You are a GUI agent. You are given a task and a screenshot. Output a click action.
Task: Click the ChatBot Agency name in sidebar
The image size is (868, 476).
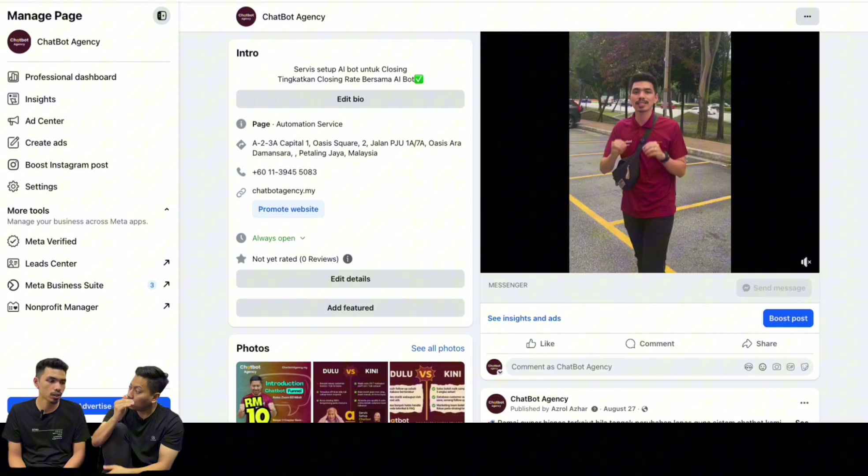[x=68, y=42]
